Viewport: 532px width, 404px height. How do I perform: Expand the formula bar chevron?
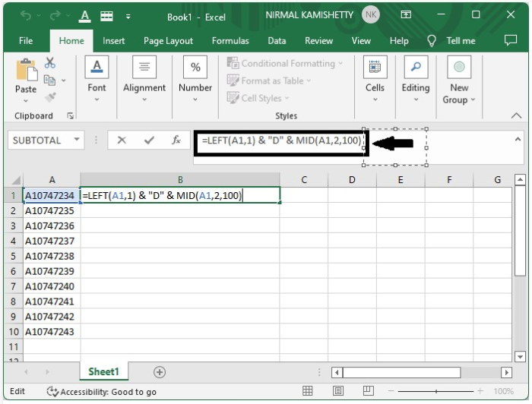coord(518,139)
